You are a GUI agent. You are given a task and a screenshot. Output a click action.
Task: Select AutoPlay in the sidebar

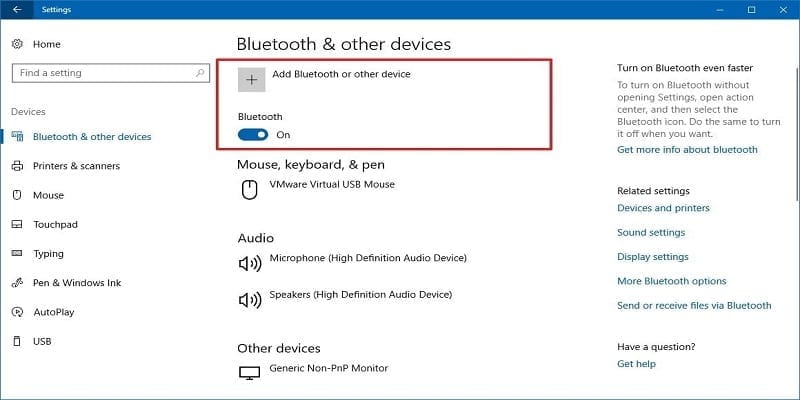[x=53, y=312]
